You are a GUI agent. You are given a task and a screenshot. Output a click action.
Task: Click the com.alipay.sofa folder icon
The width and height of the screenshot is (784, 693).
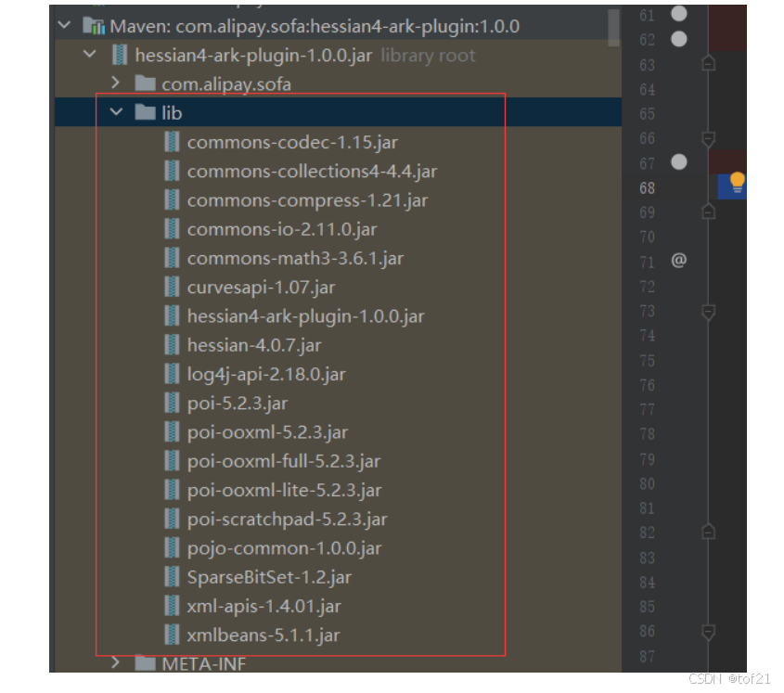tap(145, 83)
